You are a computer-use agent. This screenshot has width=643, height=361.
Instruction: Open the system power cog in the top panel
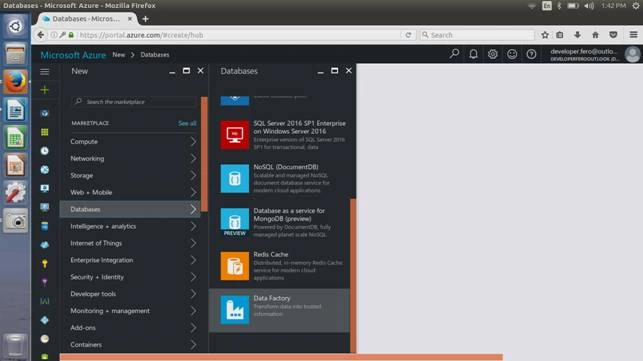click(x=636, y=6)
